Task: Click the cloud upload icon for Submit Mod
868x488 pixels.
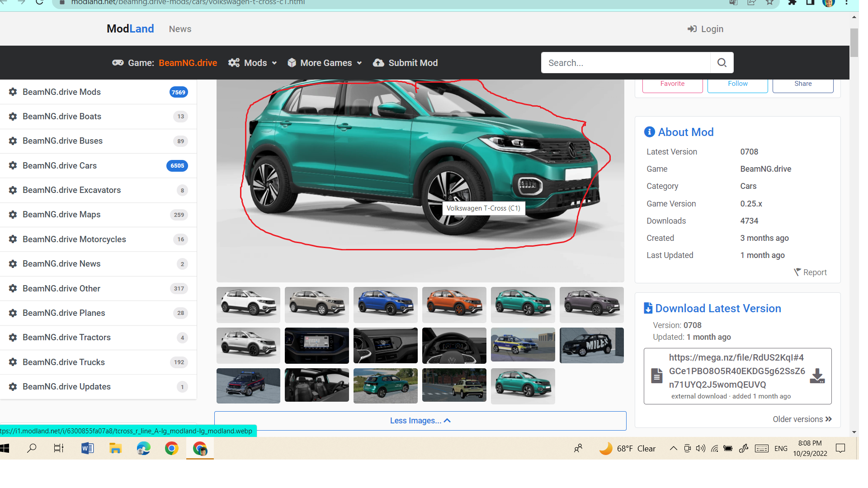Action: [378, 63]
